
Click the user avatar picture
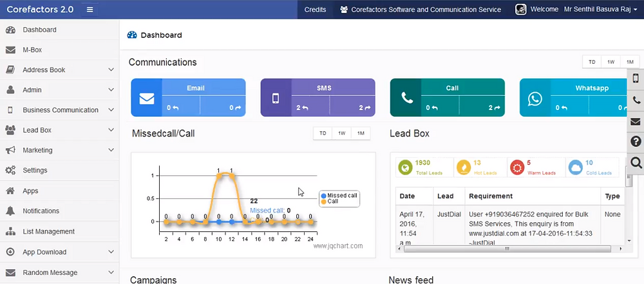[521, 10]
